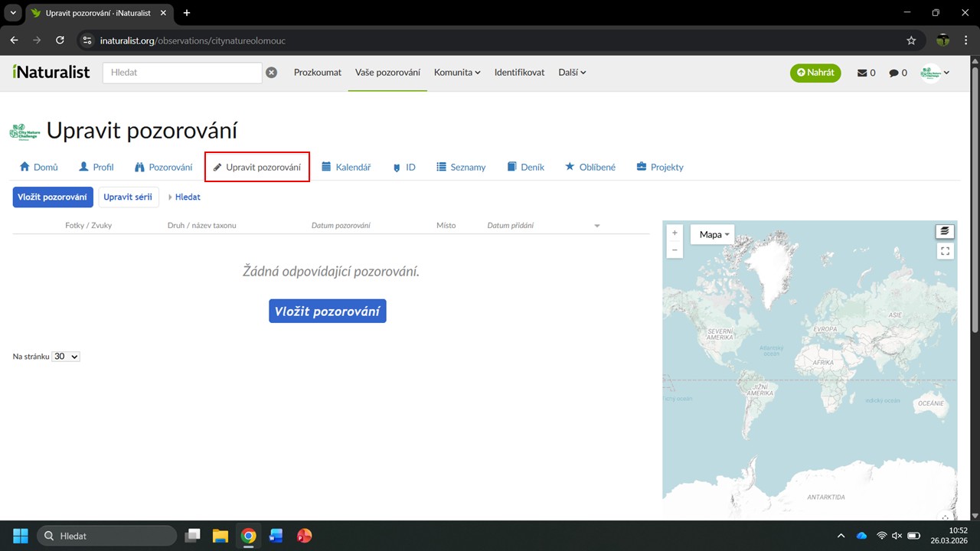Click the iNaturalist logo
The image size is (980, 551).
(51, 73)
